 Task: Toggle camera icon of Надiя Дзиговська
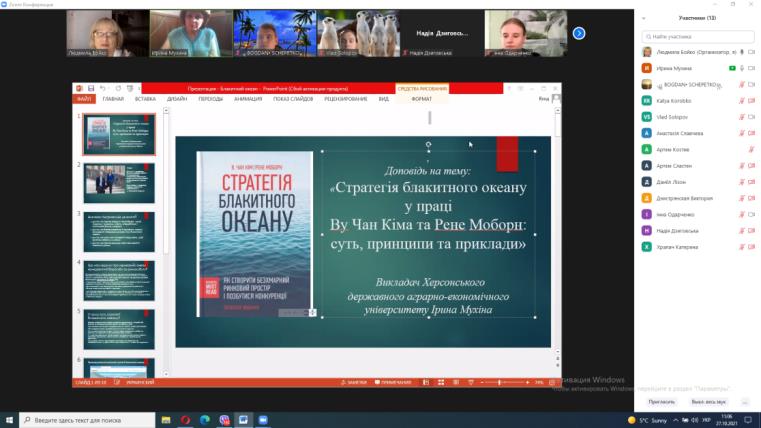pos(752,230)
